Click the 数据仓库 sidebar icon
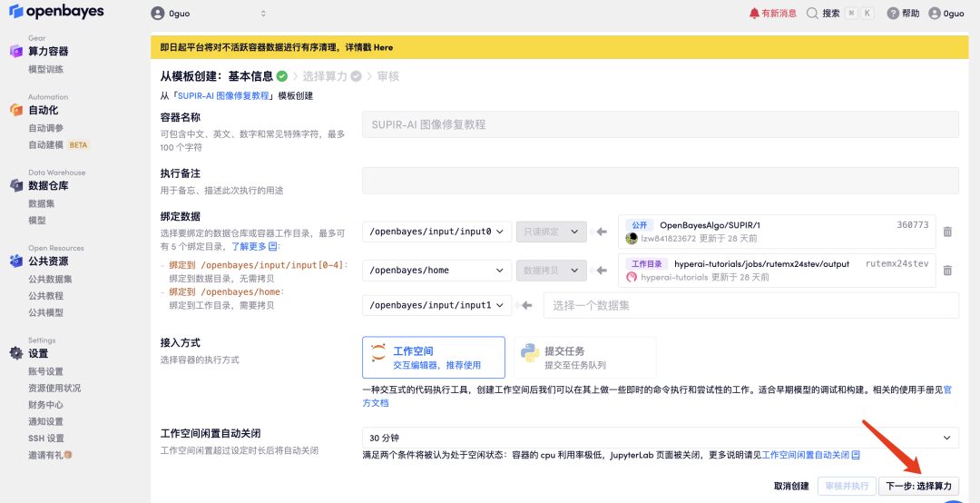The height and width of the screenshot is (503, 980). [x=15, y=186]
